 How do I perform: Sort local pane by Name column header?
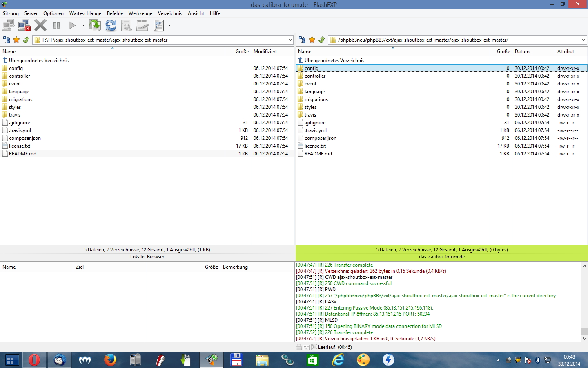click(x=112, y=52)
